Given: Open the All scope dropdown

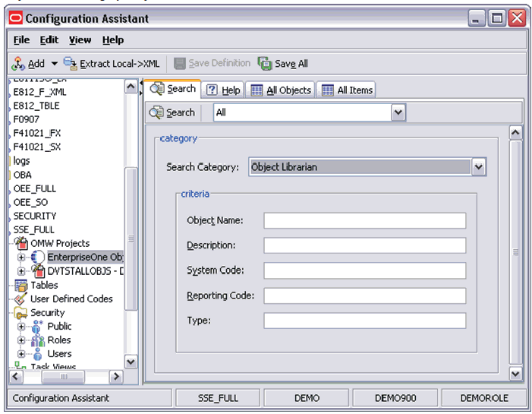Looking at the screenshot, I should [398, 112].
